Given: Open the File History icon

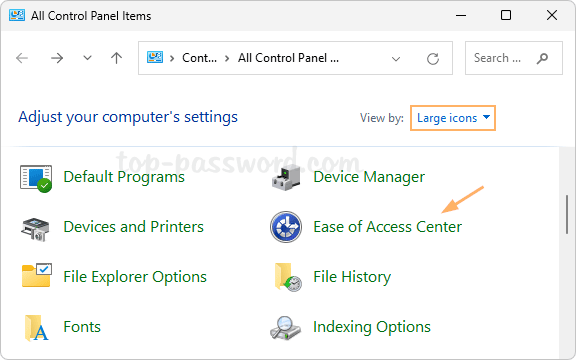Looking at the screenshot, I should point(288,277).
